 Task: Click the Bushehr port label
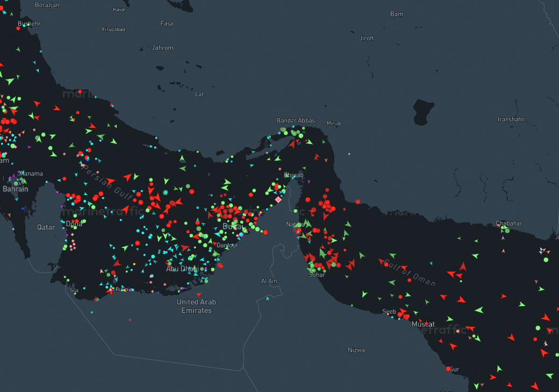pyautogui.click(x=29, y=24)
